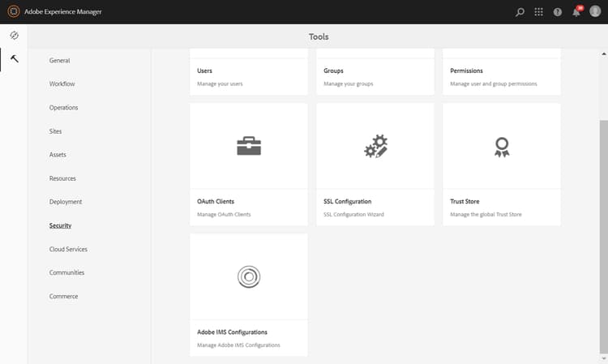The image size is (608, 364).
Task: Select General in the tools menu
Action: click(x=59, y=61)
